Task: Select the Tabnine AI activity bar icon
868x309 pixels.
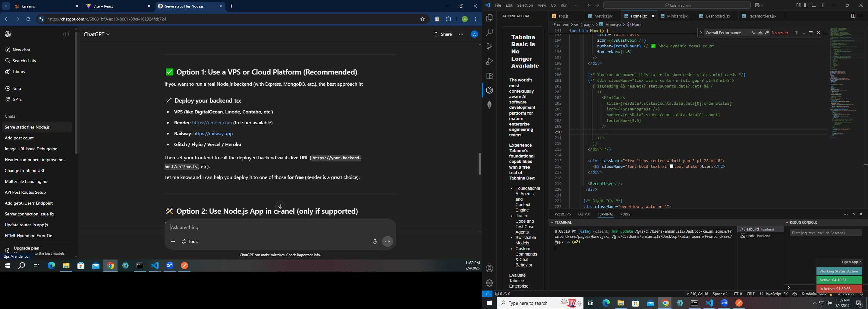Action: coord(489,91)
